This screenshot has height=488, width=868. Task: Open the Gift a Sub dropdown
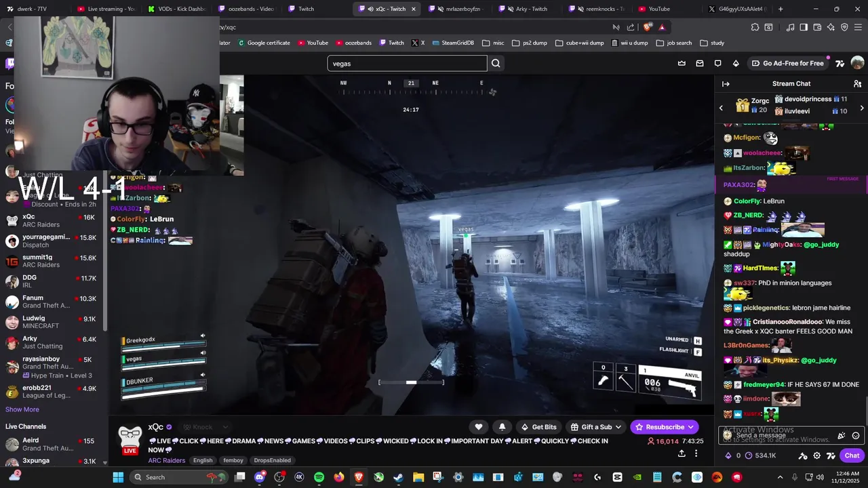point(596,427)
